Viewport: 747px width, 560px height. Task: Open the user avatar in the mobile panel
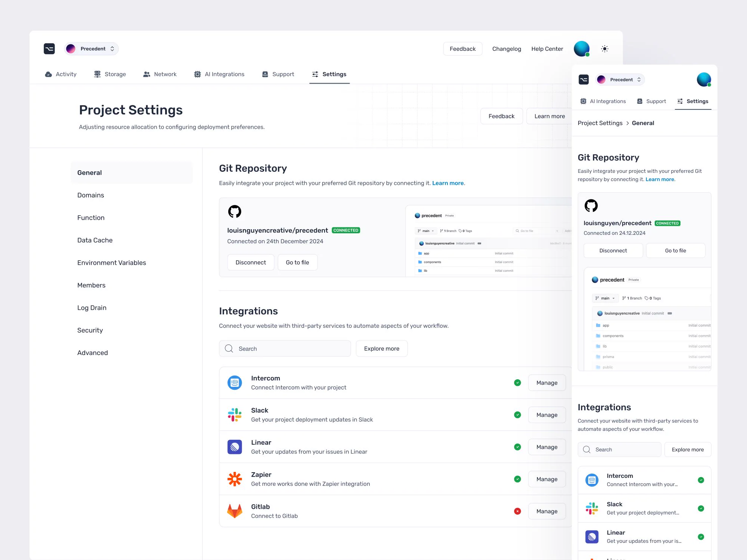point(704,80)
